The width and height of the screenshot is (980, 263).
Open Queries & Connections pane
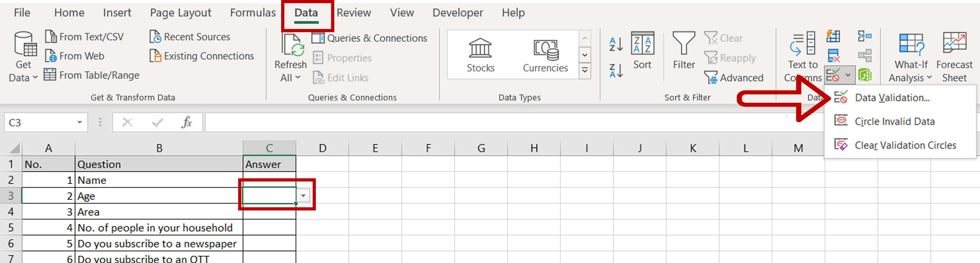click(369, 38)
